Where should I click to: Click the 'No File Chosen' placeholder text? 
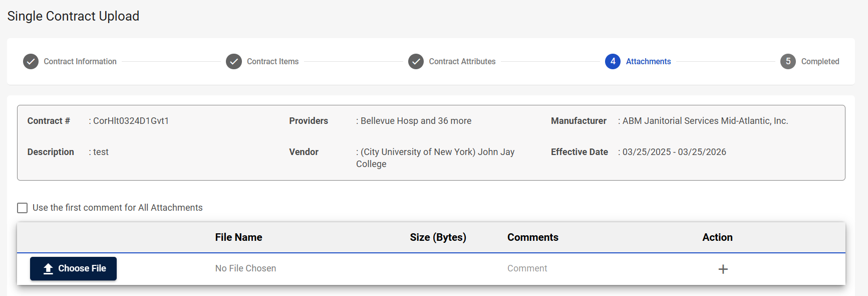tap(245, 268)
